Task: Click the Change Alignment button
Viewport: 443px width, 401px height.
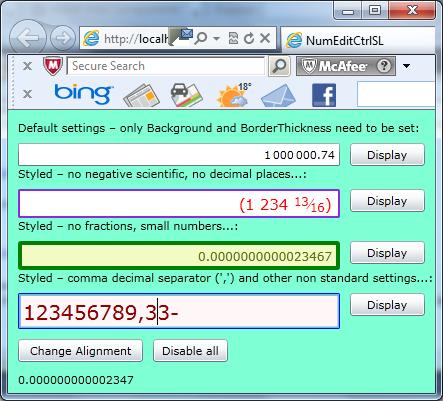Action: (x=81, y=351)
